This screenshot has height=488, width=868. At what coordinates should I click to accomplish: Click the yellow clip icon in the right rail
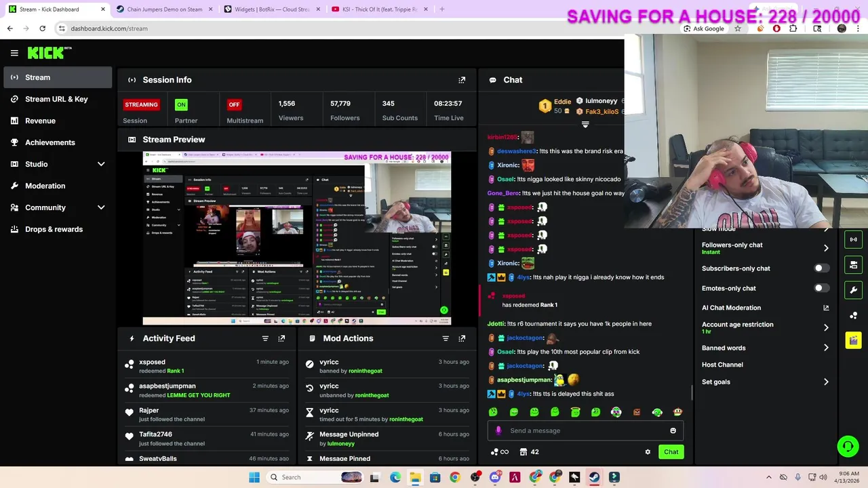click(853, 340)
